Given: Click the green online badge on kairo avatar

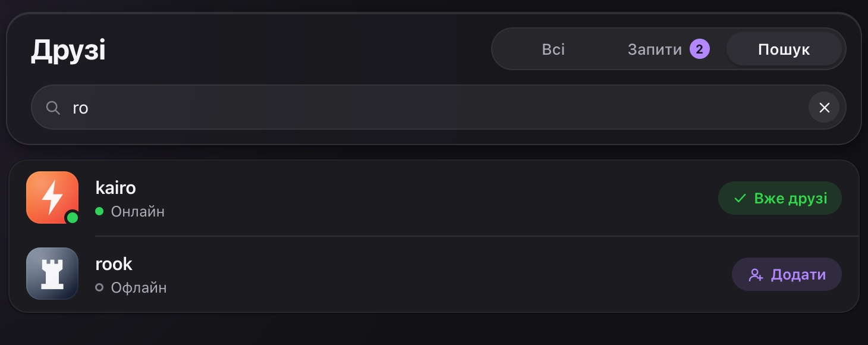Looking at the screenshot, I should [x=73, y=218].
